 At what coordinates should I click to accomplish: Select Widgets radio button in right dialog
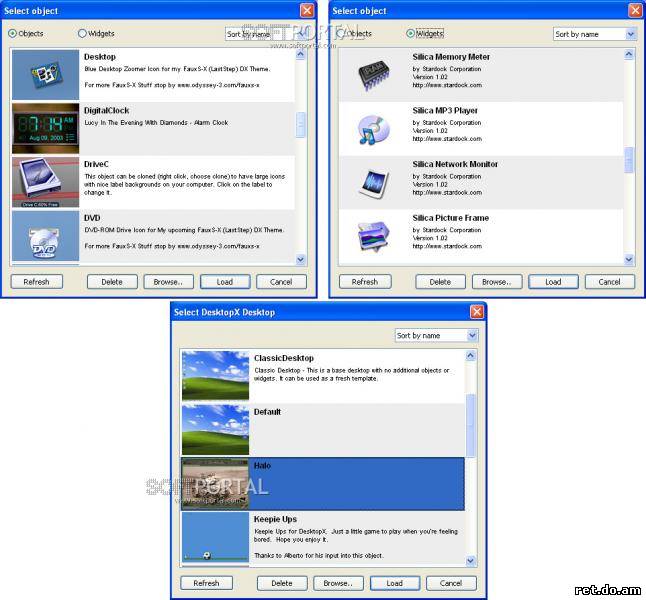click(x=411, y=33)
